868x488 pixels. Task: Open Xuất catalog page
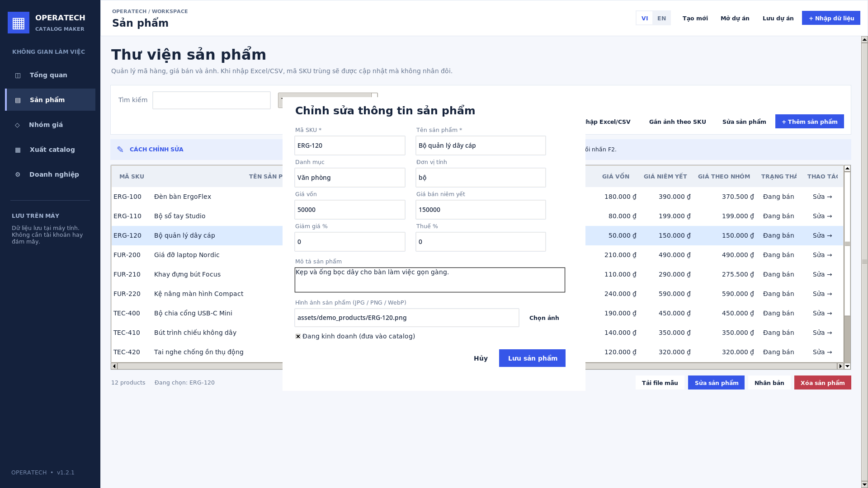50,150
